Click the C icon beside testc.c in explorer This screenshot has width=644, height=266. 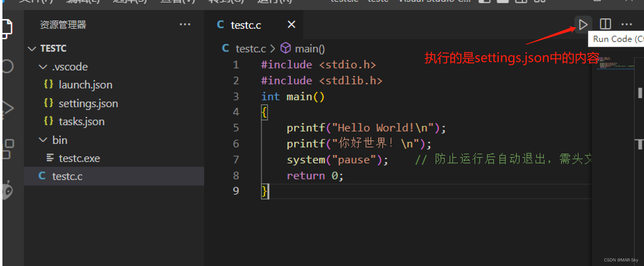(42, 176)
